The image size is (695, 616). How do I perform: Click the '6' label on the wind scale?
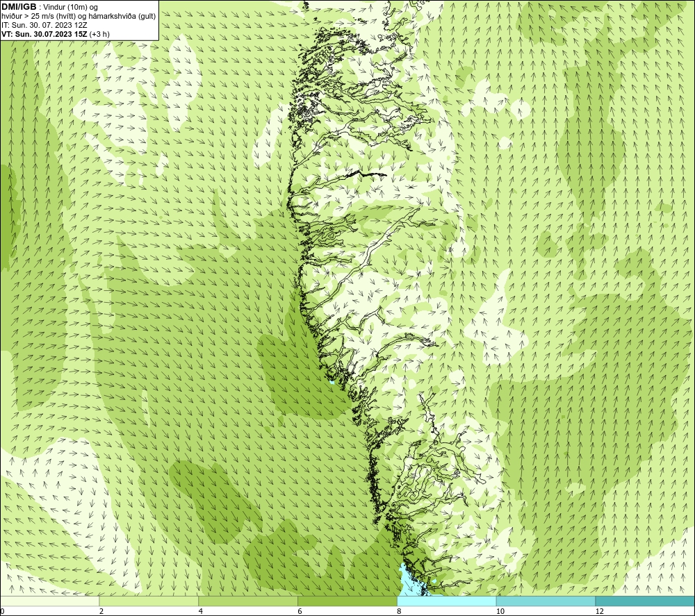[x=300, y=611]
